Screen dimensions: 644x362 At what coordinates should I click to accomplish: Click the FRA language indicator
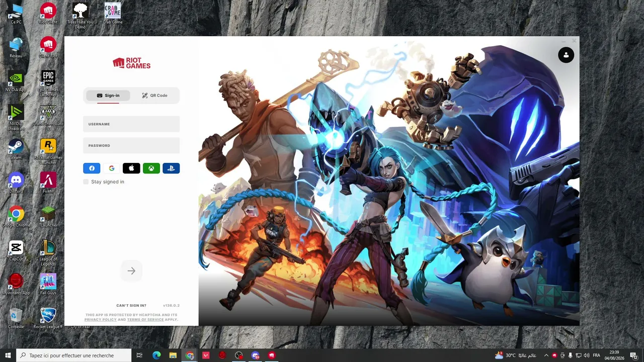pyautogui.click(x=597, y=355)
